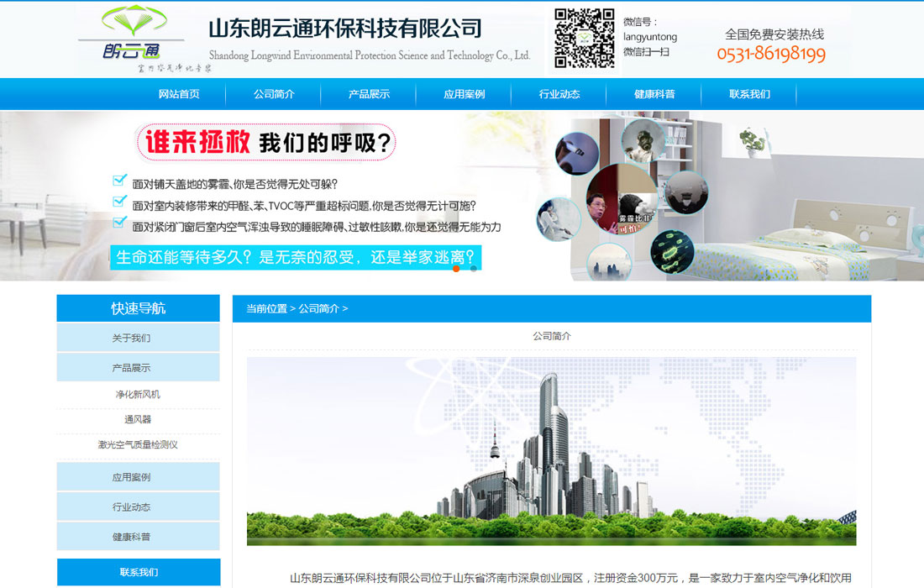Click the 生命还能等待多久 cyan banner strip

coord(296,258)
